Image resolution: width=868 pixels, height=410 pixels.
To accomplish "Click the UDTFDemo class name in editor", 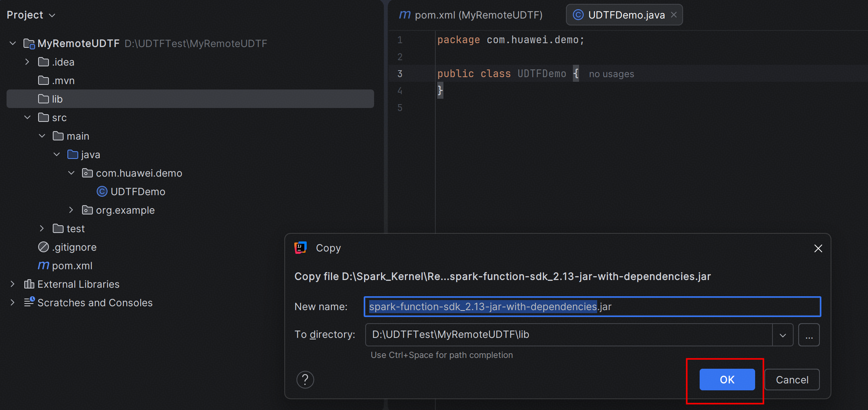I will coord(542,74).
